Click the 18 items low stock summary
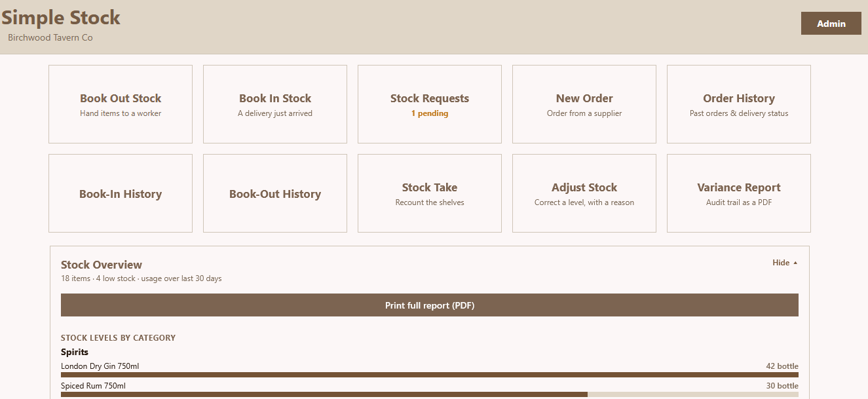Screen dimensions: 868x399 click(142, 278)
